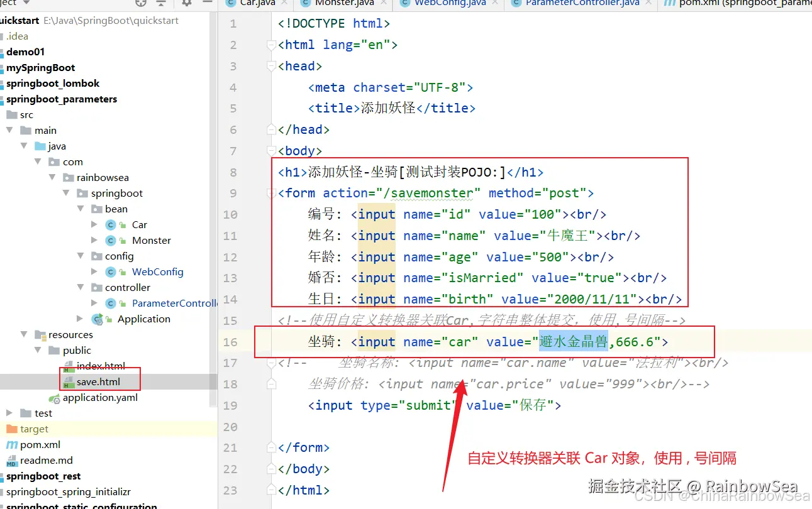Select springboot_rest module in tree

click(43, 476)
